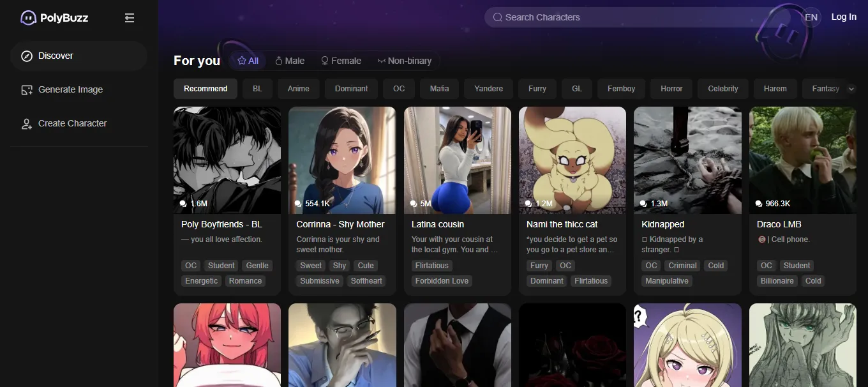Select the Horror category tab
Viewport: 868px width, 387px height.
pos(671,89)
